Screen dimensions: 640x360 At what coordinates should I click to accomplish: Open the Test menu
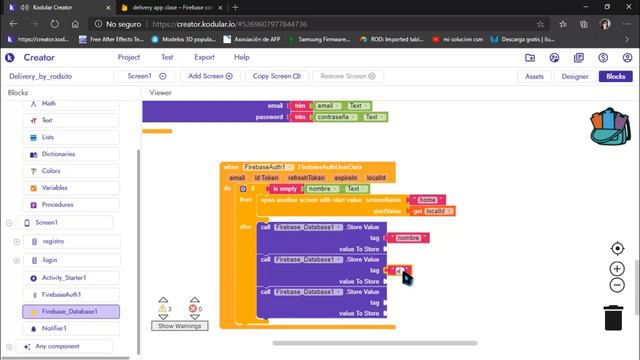click(x=167, y=57)
